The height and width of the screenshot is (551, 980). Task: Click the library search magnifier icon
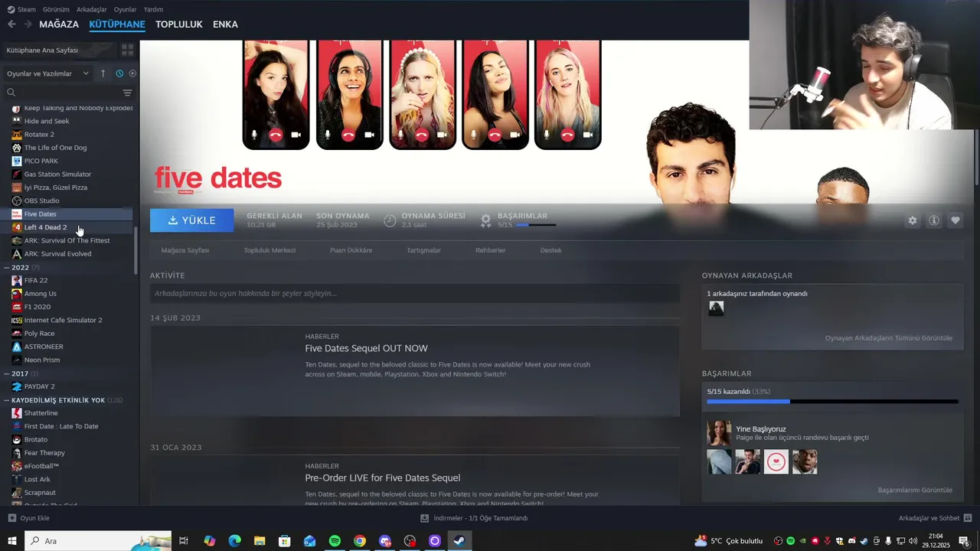coord(11,93)
